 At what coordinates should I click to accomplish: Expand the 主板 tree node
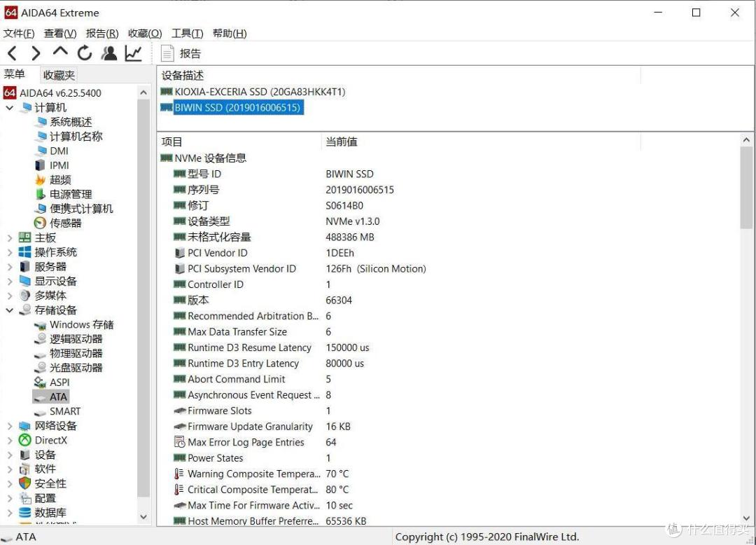click(10, 237)
